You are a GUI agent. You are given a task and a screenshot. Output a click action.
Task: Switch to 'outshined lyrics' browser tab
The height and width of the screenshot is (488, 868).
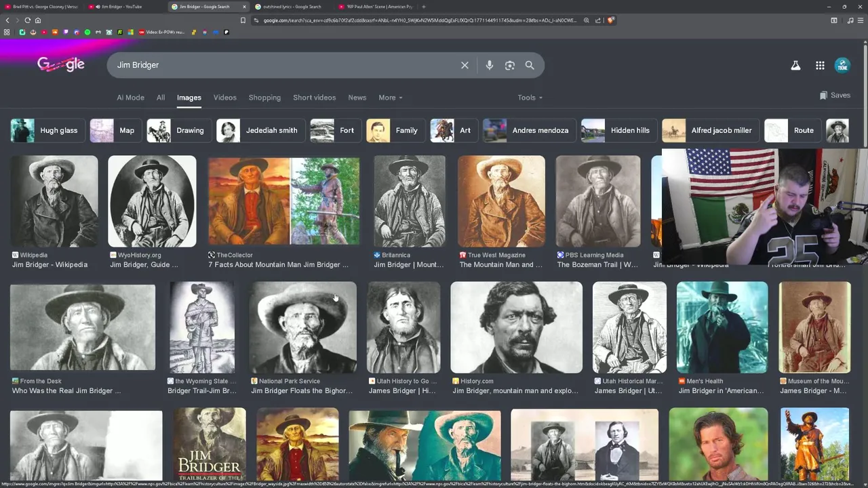click(x=292, y=7)
